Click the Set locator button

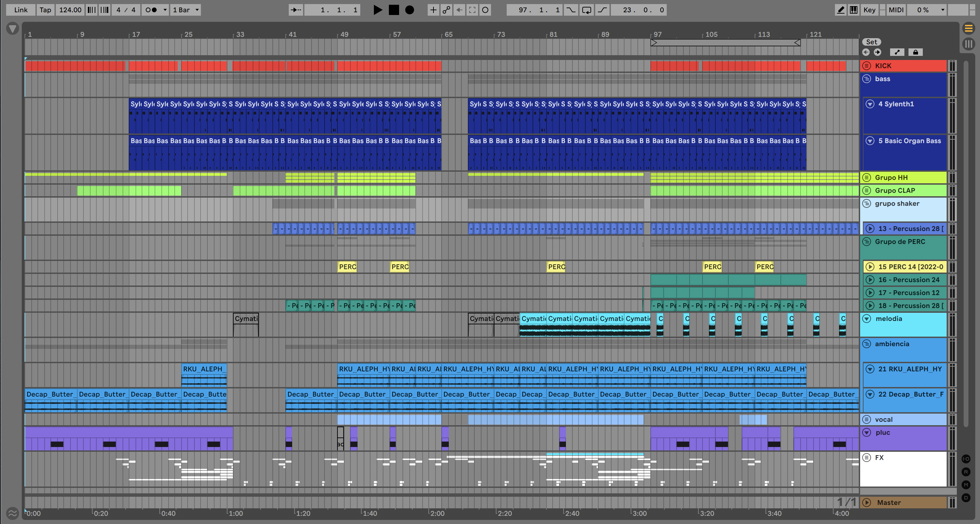pos(872,42)
